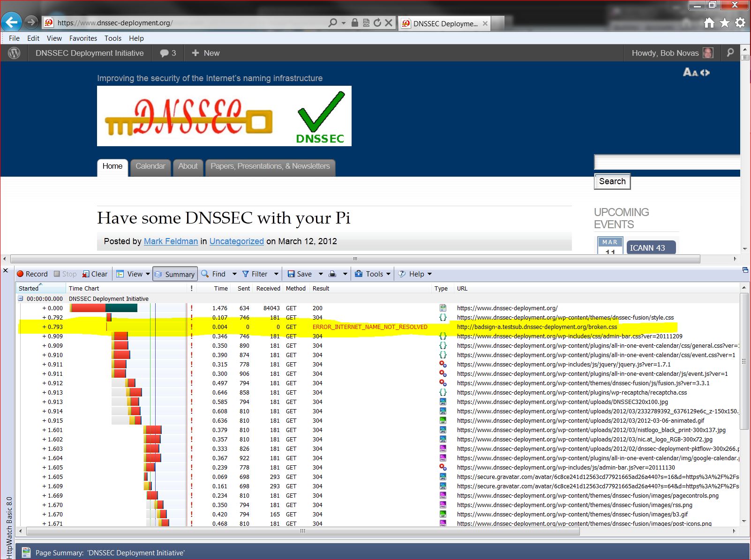751x560 pixels.
Task: Open the Filter dropdown arrow
Action: coord(276,274)
